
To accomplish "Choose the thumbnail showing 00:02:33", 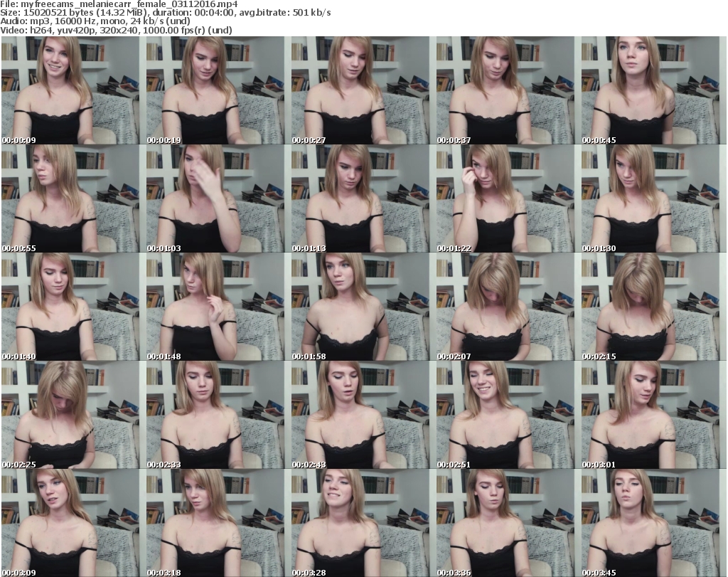I will pos(215,415).
